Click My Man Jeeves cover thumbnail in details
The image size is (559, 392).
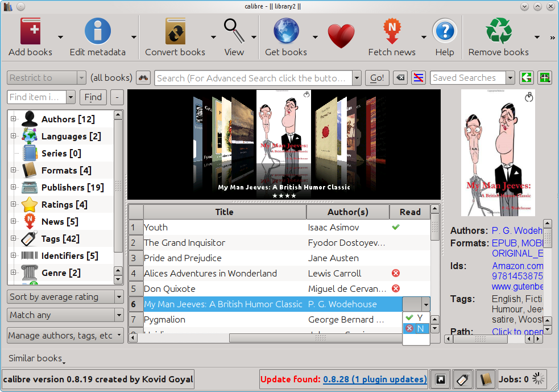point(498,152)
